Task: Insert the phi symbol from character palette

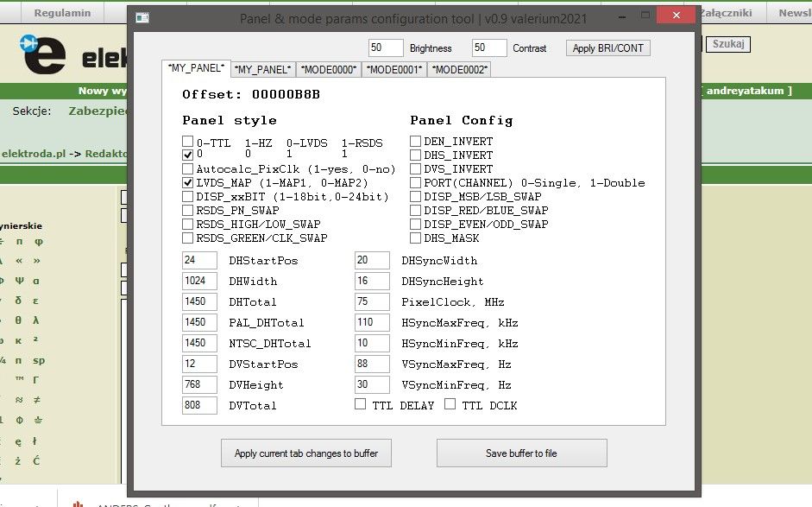Action: point(38,242)
